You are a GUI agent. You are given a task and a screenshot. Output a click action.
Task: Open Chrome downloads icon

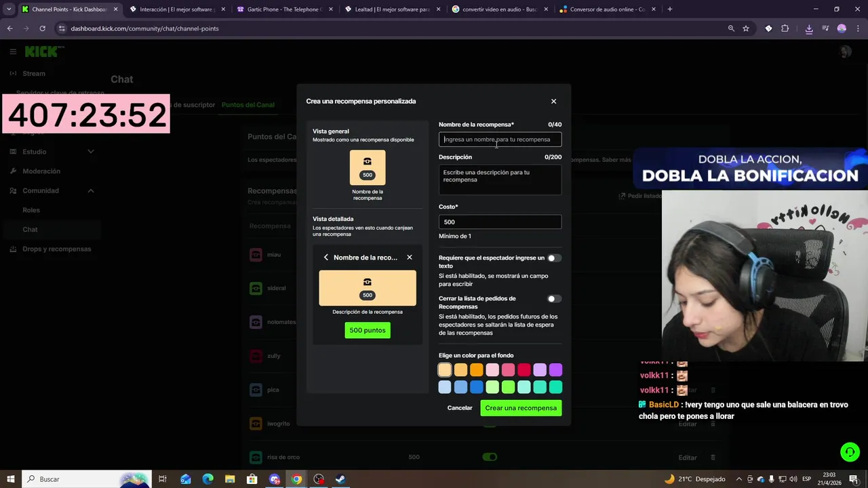point(809,28)
